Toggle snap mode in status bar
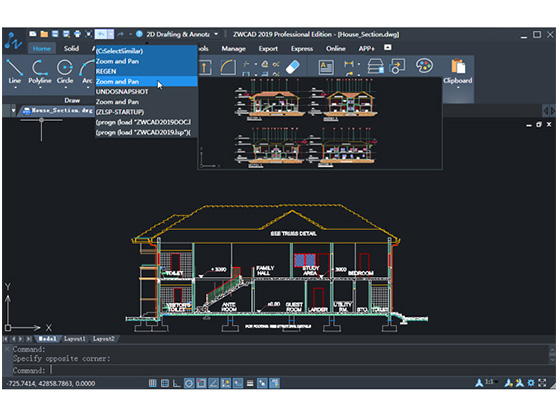 (152, 383)
